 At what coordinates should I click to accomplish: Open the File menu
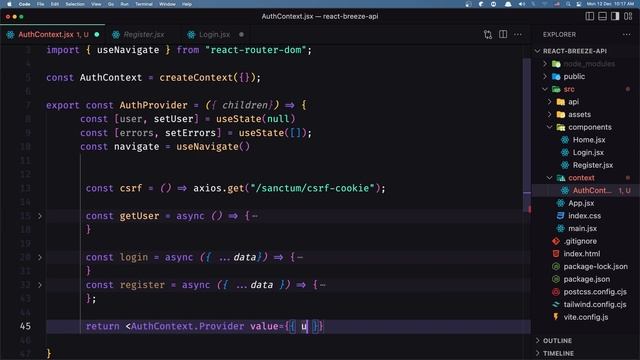coord(40,4)
